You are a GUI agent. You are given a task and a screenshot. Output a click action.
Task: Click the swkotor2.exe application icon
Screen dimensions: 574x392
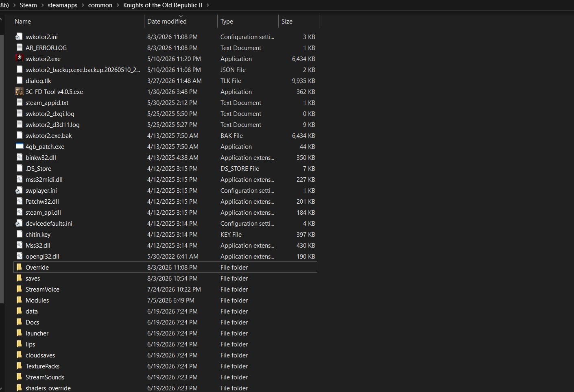point(19,59)
